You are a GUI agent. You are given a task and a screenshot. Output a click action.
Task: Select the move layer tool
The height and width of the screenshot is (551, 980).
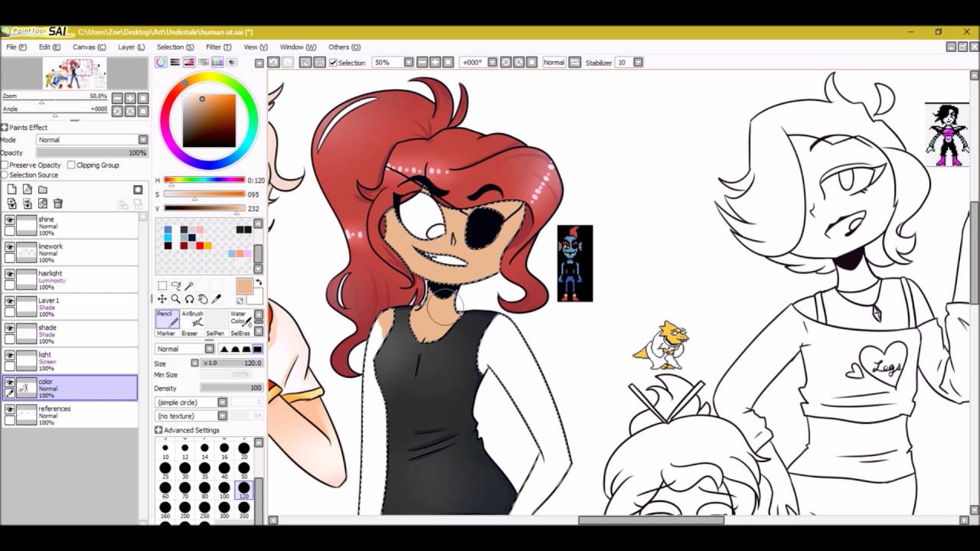point(162,299)
